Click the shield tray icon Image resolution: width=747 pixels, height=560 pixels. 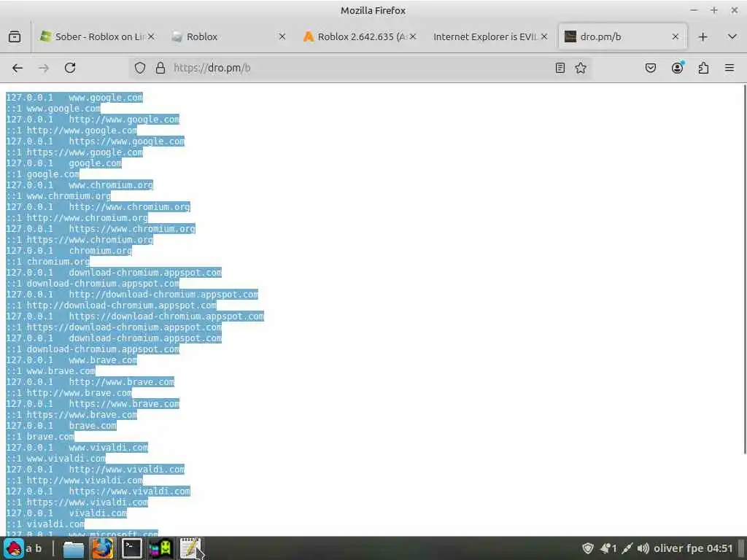tap(588, 548)
